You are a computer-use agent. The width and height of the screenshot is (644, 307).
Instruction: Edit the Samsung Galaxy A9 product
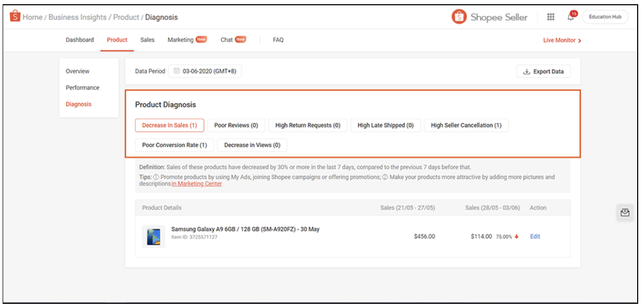535,236
